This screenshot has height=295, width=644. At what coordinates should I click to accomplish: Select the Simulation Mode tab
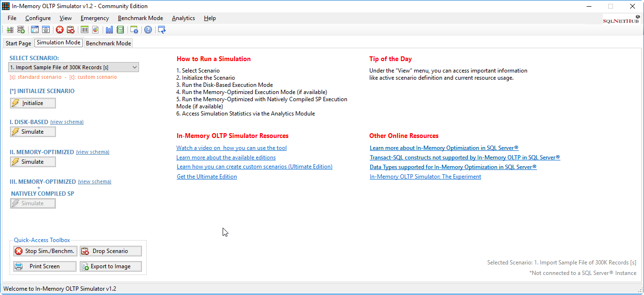tap(58, 42)
